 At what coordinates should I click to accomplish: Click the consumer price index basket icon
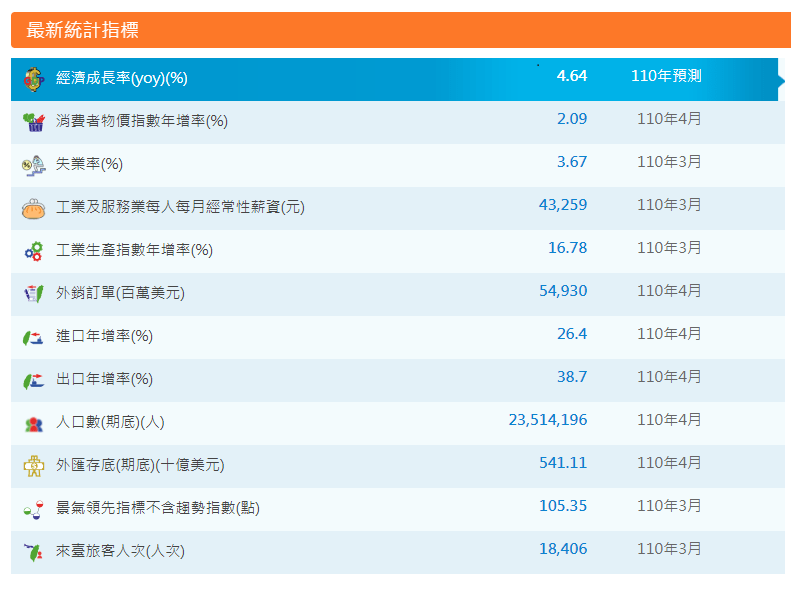[34, 122]
